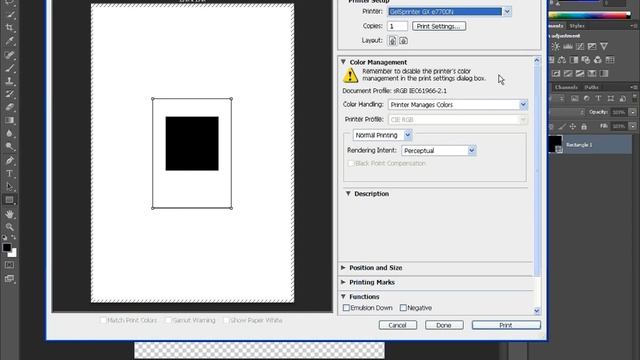Add an Invert adjustment
Screen dimensions: 640x360
point(556,73)
